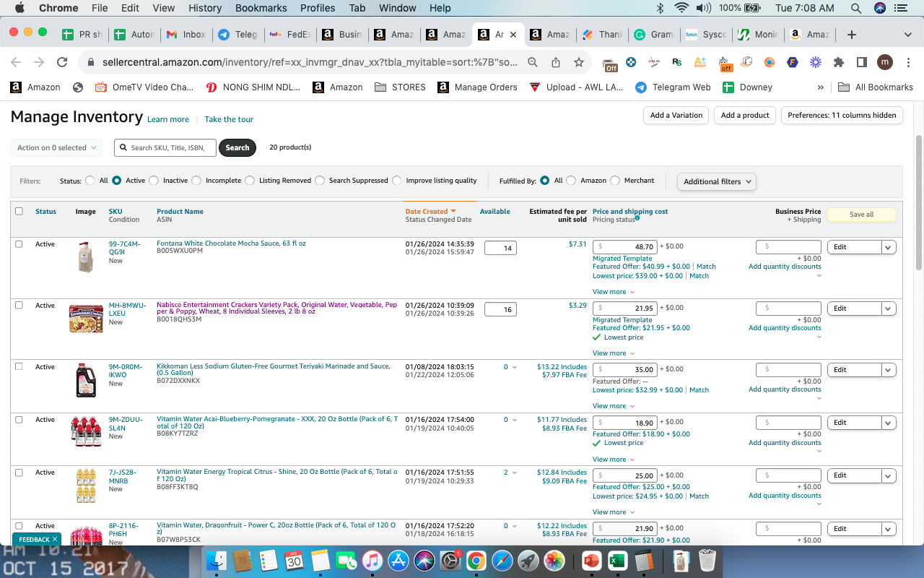Open Spotlight search in the menu bar
924x578 pixels.
[x=856, y=8]
